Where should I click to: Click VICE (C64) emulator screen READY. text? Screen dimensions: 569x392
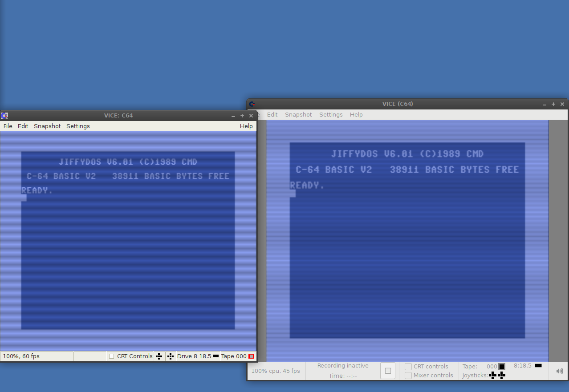click(x=308, y=186)
